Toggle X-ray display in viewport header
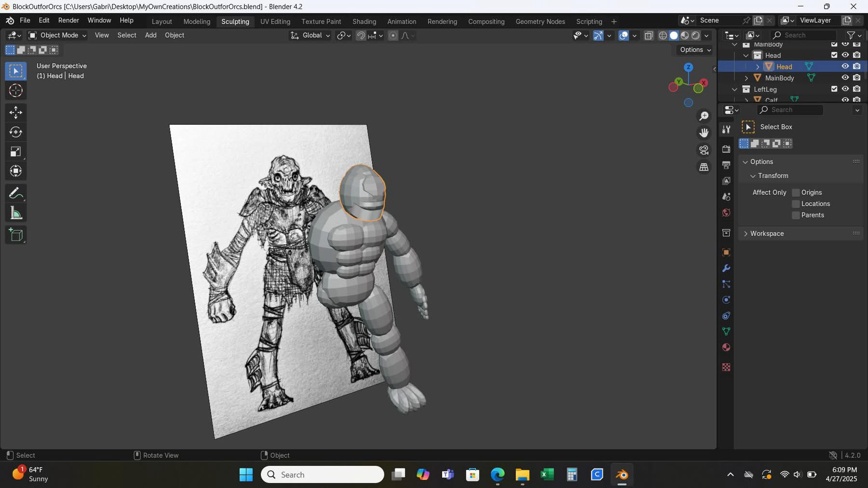Viewport: 868px width, 488px height. coord(649,36)
